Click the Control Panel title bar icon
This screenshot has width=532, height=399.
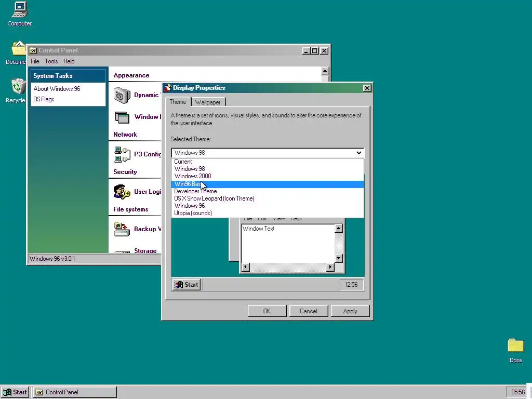click(33, 50)
